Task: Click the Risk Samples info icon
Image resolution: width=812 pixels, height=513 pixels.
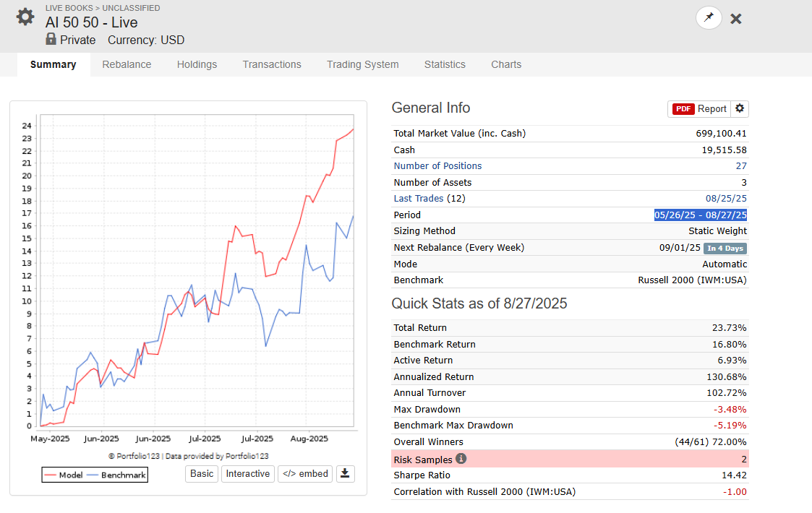Action: (x=461, y=459)
